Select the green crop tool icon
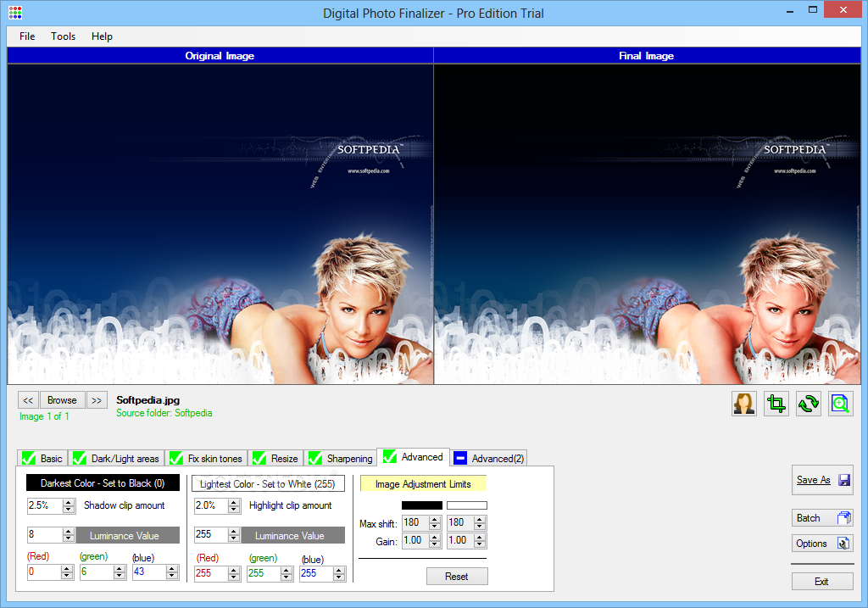 [x=776, y=403]
